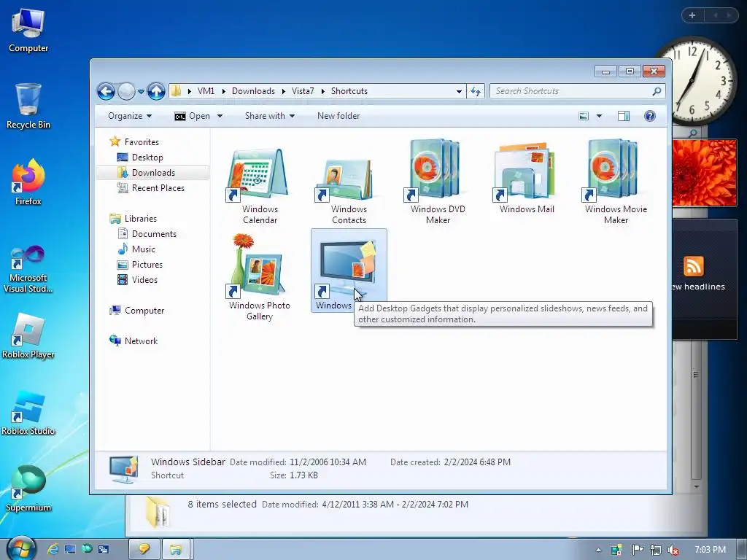This screenshot has height=560, width=747.
Task: Open the Music library
Action: click(x=144, y=249)
